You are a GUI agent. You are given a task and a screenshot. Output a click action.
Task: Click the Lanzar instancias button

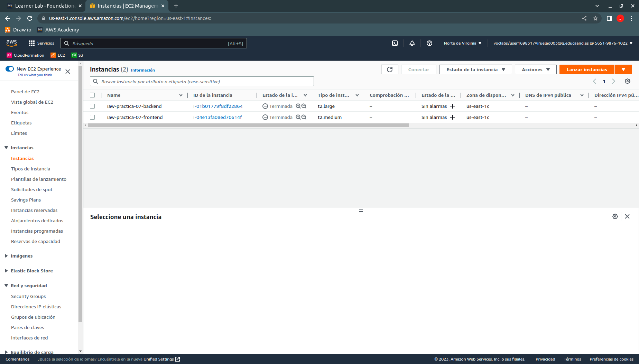pos(586,69)
